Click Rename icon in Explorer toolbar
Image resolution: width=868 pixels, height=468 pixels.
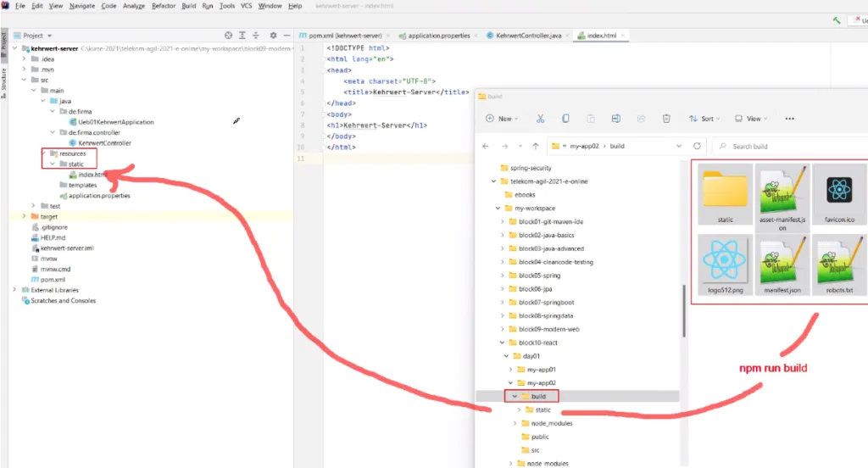[615, 119]
